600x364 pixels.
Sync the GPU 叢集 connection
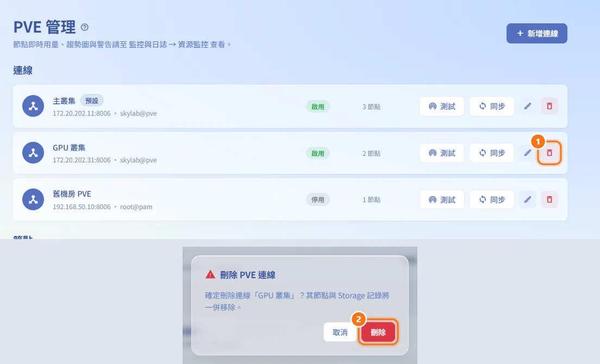coord(492,153)
